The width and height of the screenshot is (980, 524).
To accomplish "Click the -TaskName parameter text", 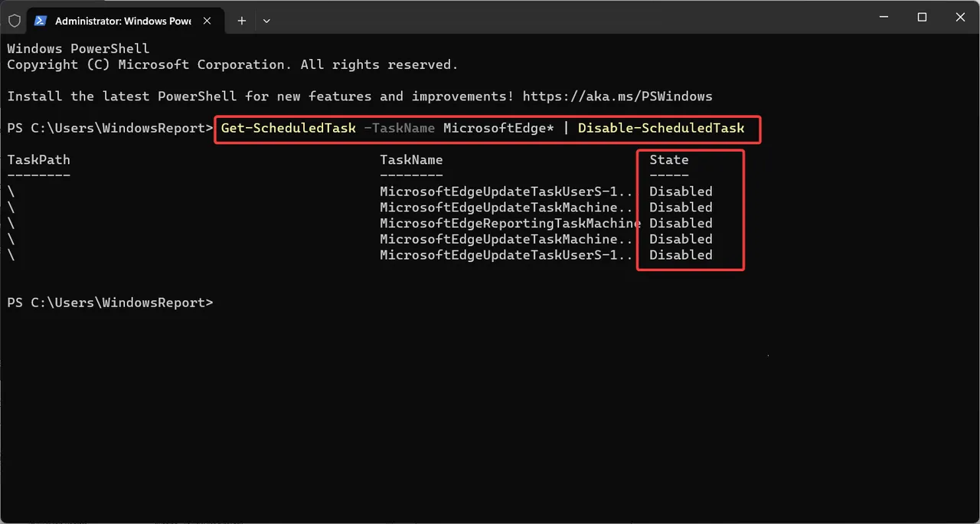I will pos(400,128).
